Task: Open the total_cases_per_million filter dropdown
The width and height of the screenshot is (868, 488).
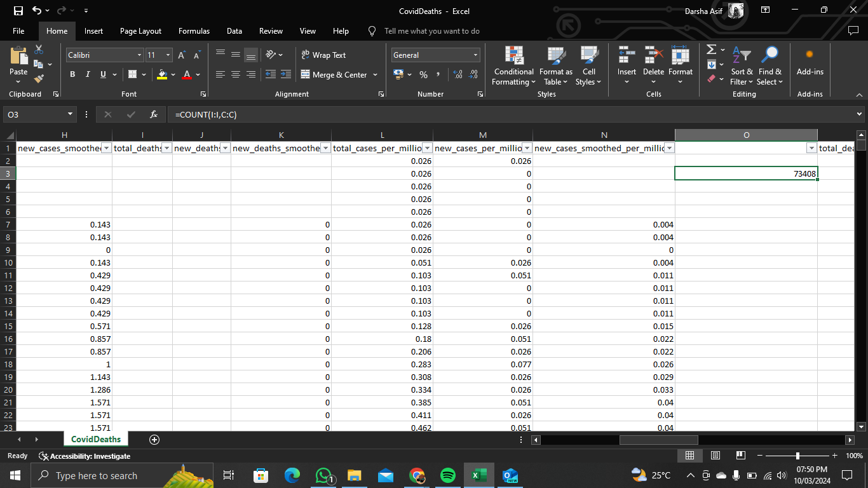Action: [x=427, y=148]
